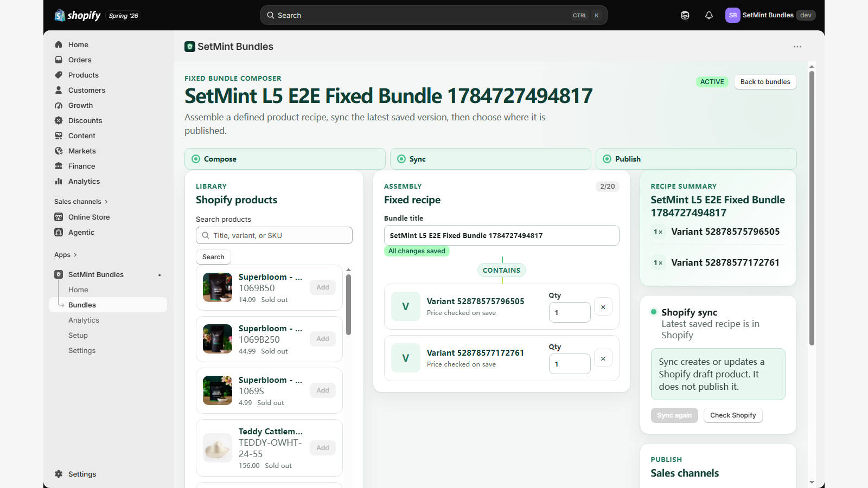
Task: Click the Markets globe icon
Action: click(59, 151)
